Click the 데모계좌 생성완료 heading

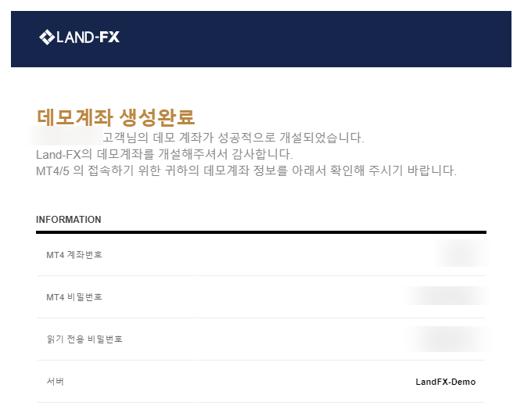point(116,117)
